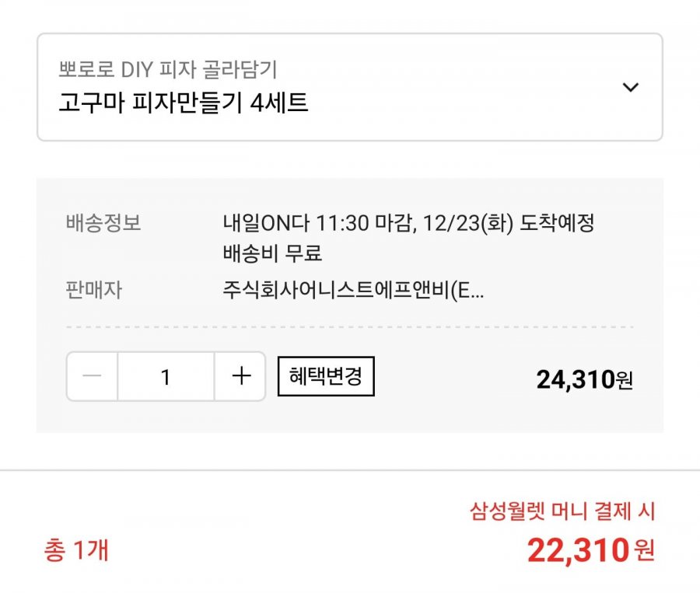Image resolution: width=700 pixels, height=593 pixels.
Task: Click the red 22,310원 total price
Action: [x=590, y=550]
